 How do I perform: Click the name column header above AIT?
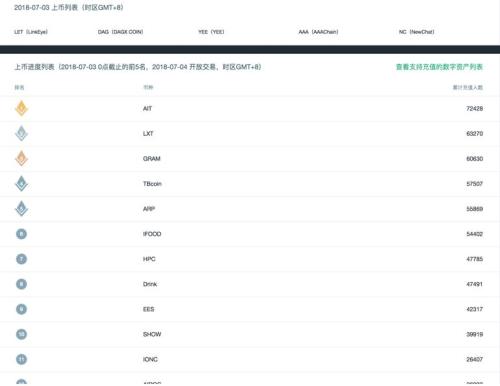point(148,87)
